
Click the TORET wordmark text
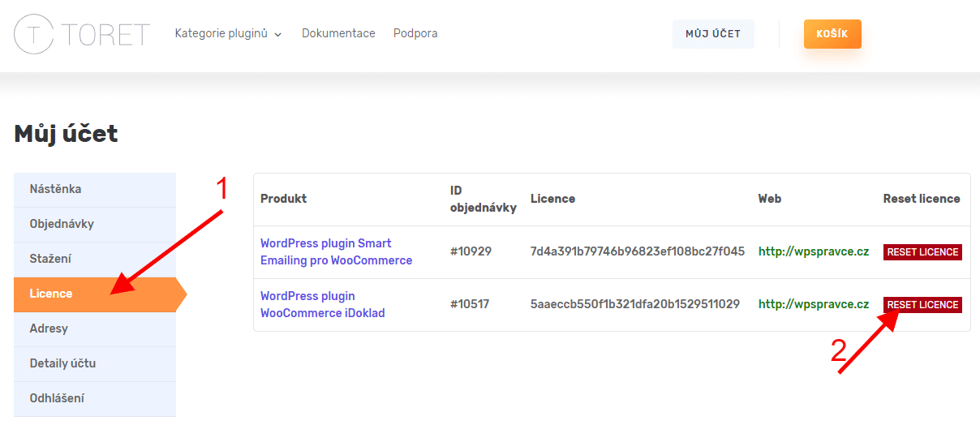[x=105, y=34]
